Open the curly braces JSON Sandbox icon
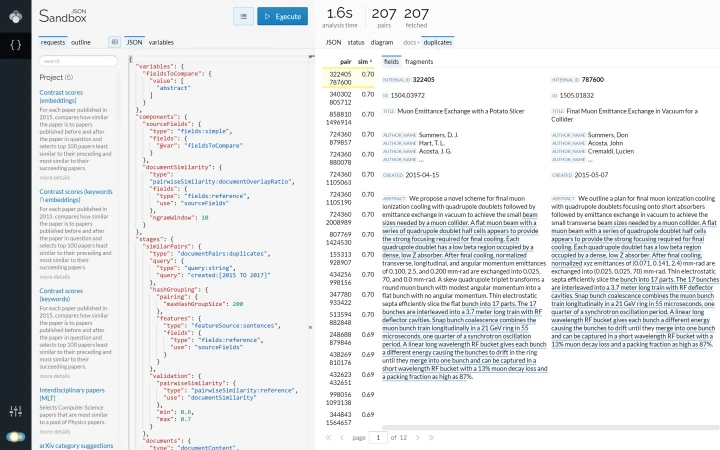The image size is (720, 450). [x=16, y=45]
